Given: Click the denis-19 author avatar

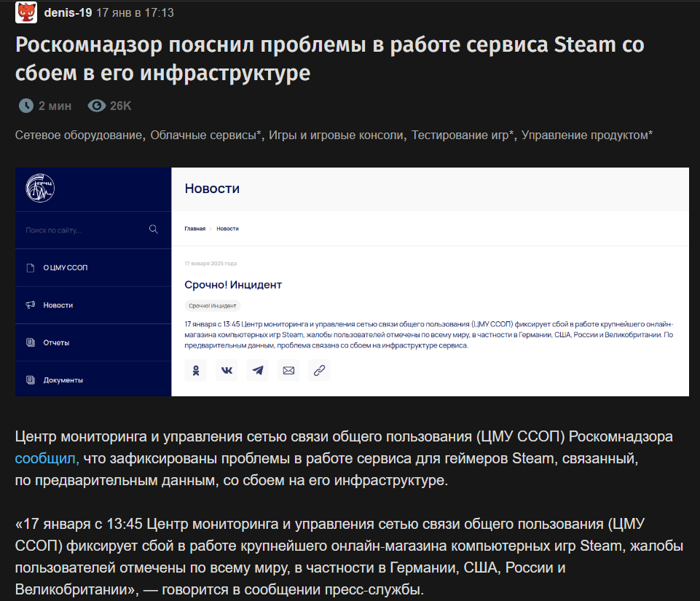Looking at the screenshot, I should [26, 12].
